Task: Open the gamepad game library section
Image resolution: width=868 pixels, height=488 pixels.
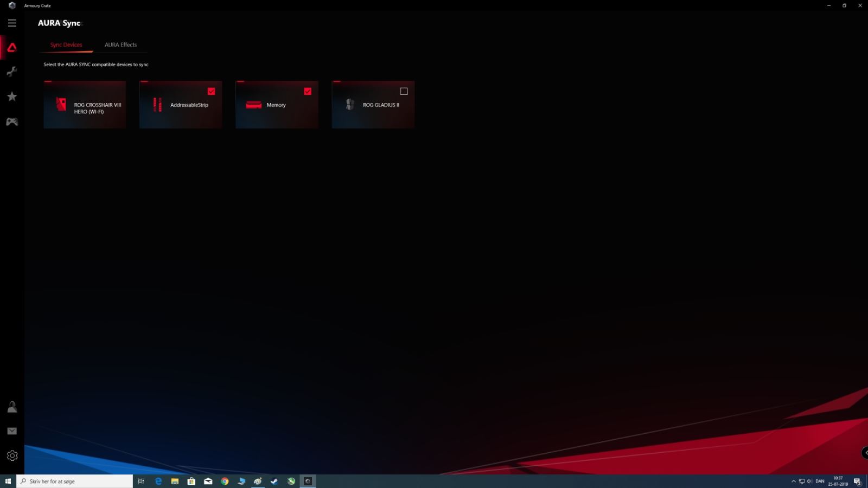Action: pos(12,122)
